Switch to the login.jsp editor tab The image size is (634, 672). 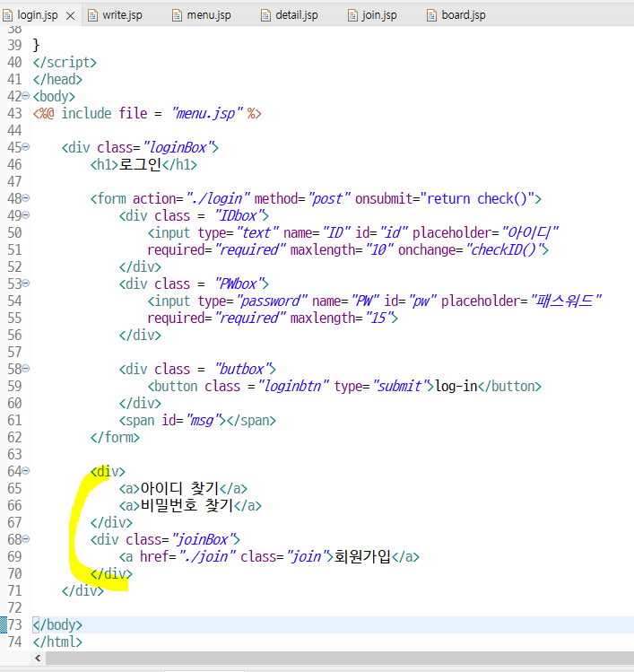coord(38,15)
